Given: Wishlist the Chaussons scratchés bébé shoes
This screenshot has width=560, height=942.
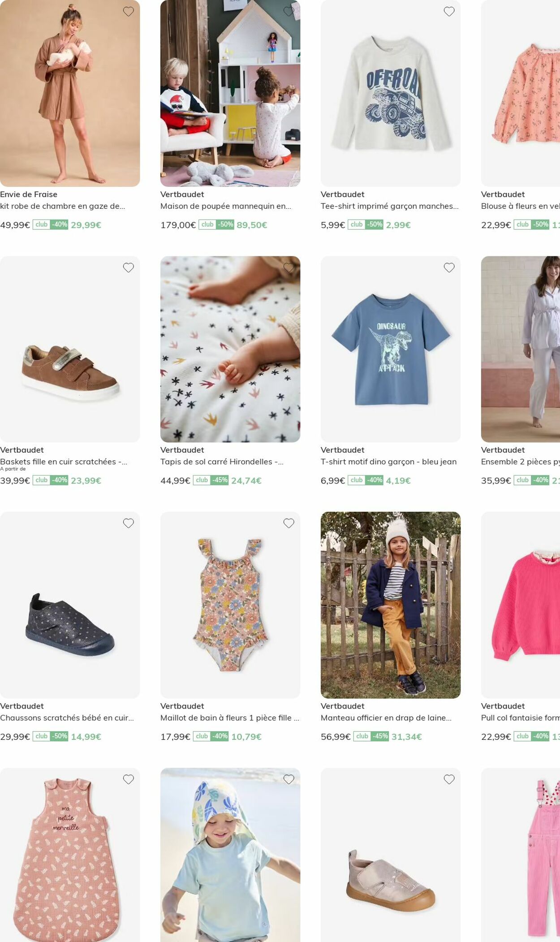Looking at the screenshot, I should 129,523.
